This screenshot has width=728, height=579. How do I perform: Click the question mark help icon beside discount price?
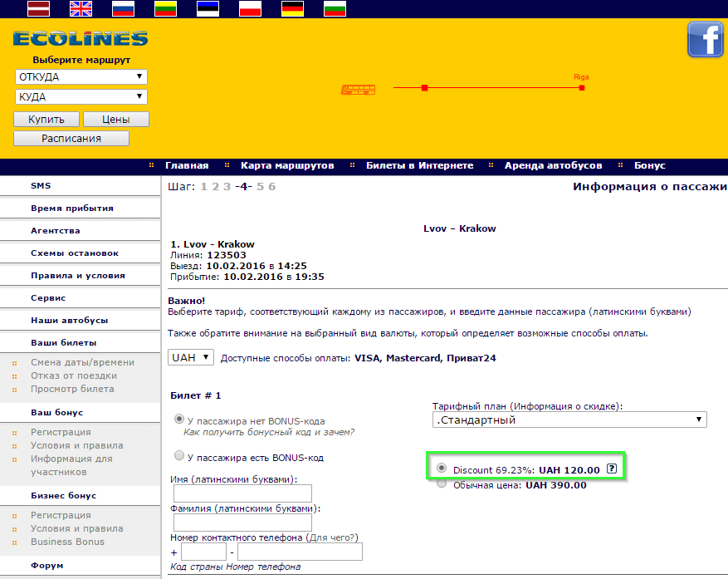612,469
